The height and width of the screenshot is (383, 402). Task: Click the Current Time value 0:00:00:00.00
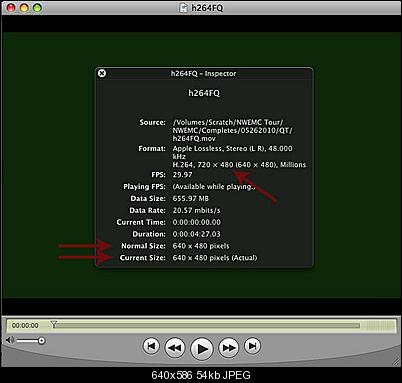click(x=197, y=222)
